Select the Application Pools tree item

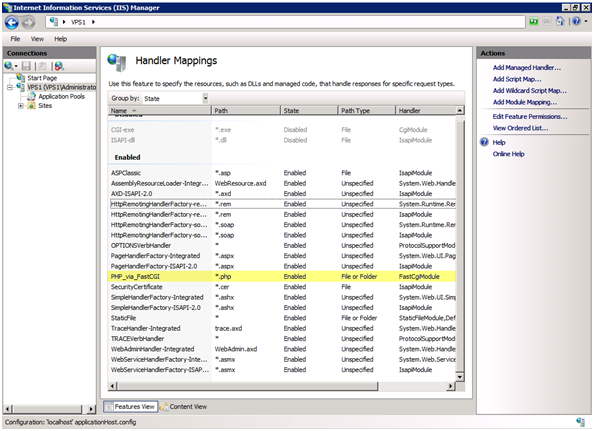point(61,97)
